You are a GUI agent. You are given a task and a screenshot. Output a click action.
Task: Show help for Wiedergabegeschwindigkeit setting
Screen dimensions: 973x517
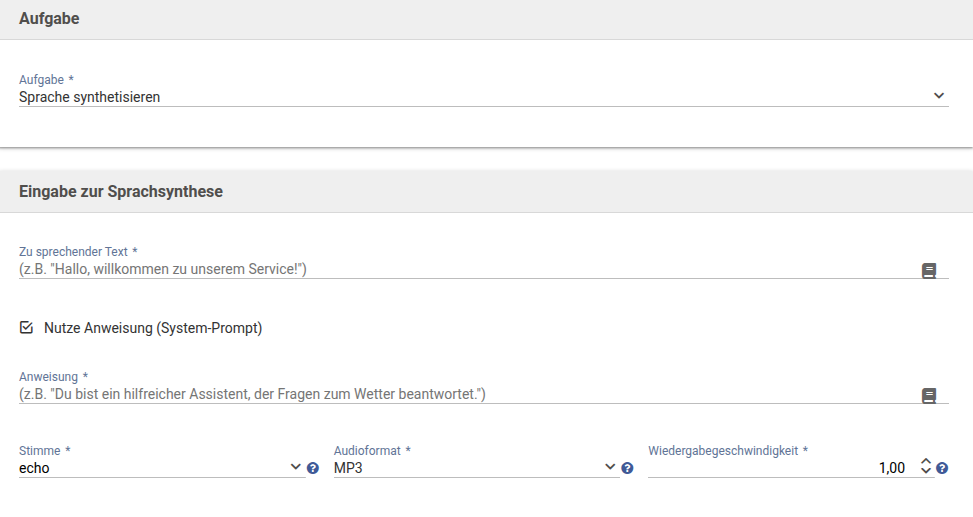click(942, 468)
